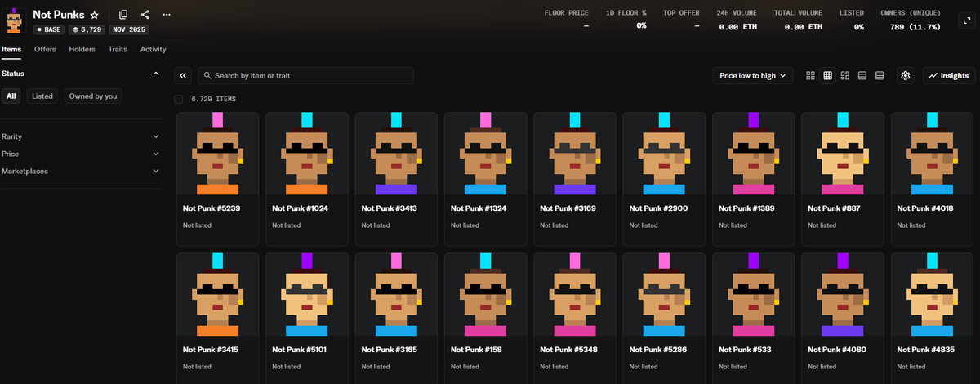Switch to the mosaic layout view
The width and height of the screenshot is (980, 384).
point(845,75)
